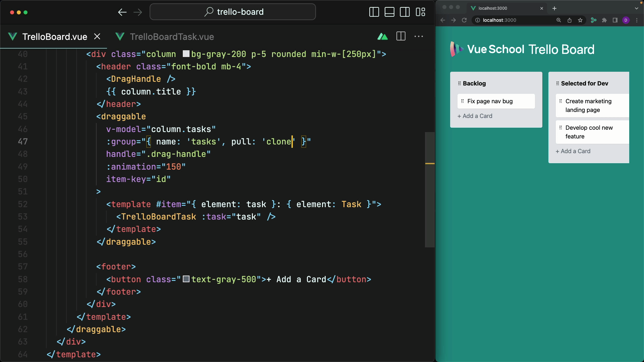Toggle the browser side panel
Image resolution: width=644 pixels, height=362 pixels.
[615, 20]
